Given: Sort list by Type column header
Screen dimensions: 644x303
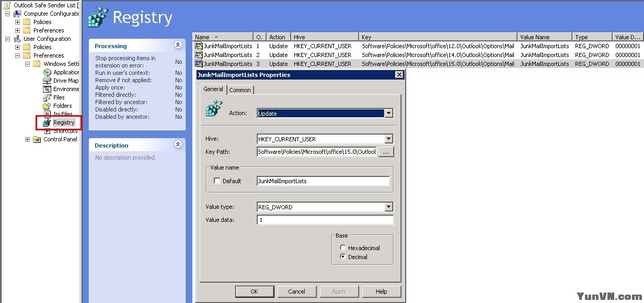Looking at the screenshot, I should pyautogui.click(x=592, y=37).
